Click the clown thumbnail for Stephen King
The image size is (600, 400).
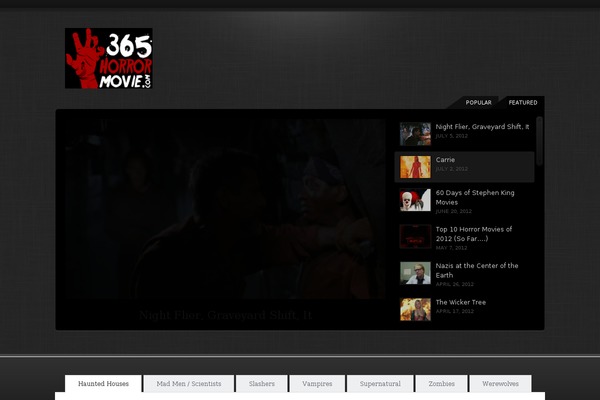(415, 200)
